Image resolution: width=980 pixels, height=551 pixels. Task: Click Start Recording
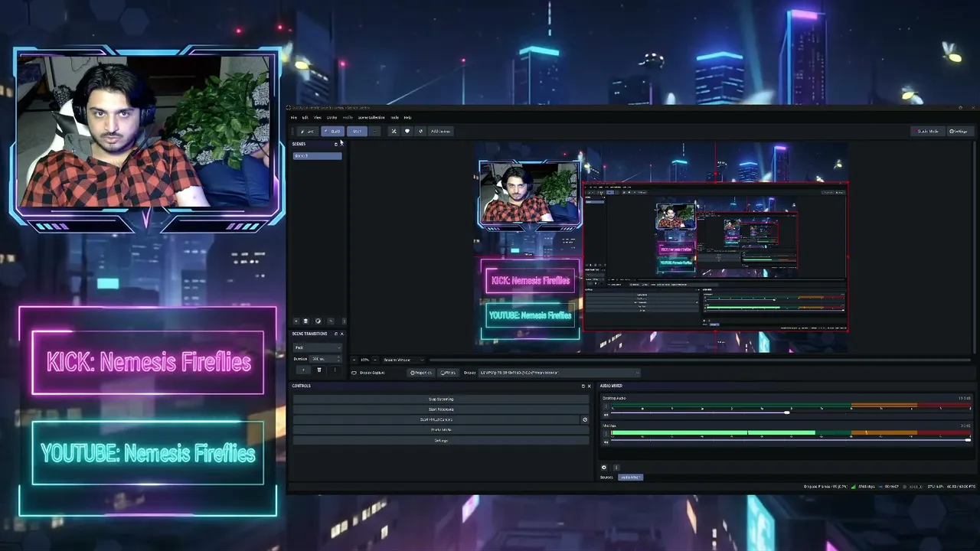[441, 409]
